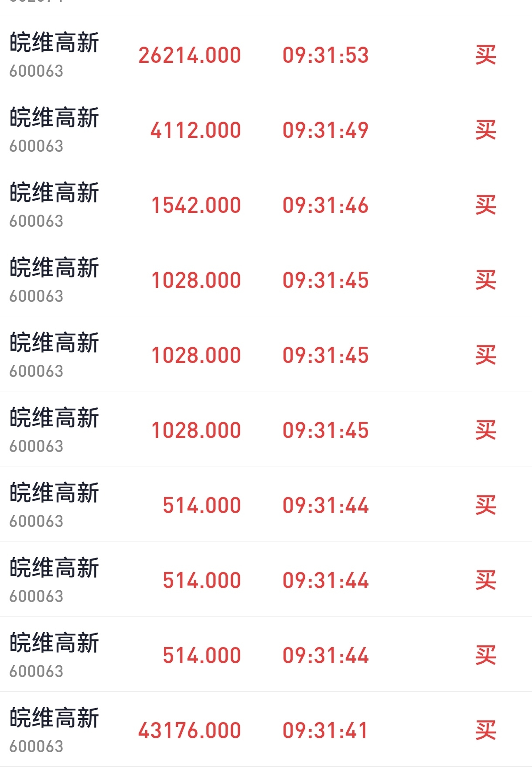Viewport: 532px width, 767px height.
Task: Select 皖维高新 in the 43176.000 row
Action: point(55,718)
